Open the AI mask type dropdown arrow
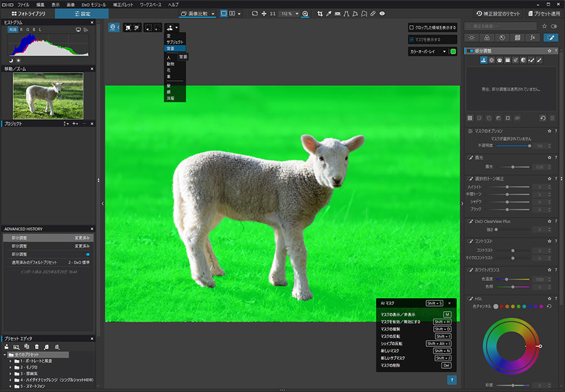Screen dimensions: 565x392 (176, 28)
